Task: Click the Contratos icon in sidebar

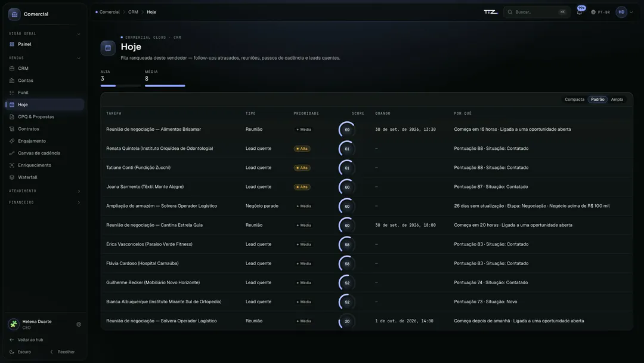Action: point(12,129)
